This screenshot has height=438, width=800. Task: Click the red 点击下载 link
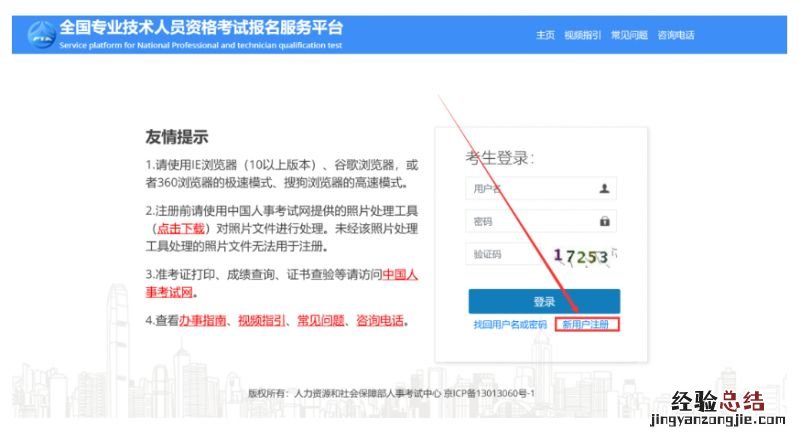[181, 228]
